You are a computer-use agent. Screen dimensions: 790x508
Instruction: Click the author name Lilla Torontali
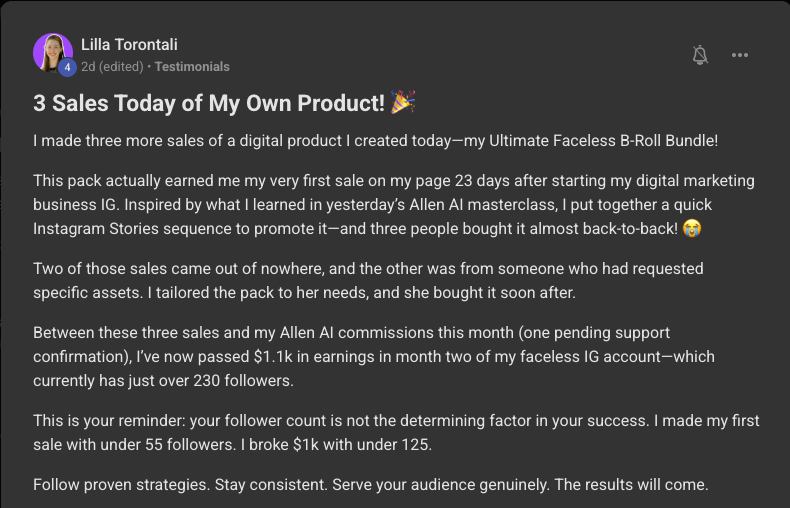click(129, 44)
